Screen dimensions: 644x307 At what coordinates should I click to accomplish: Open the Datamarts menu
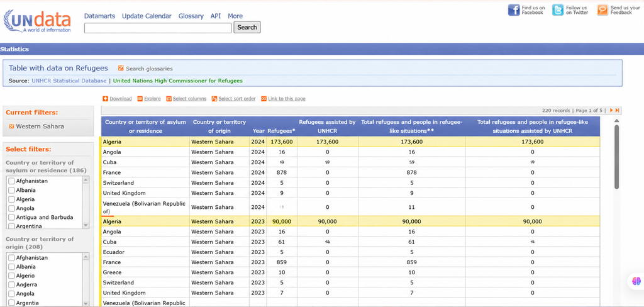tap(99, 16)
